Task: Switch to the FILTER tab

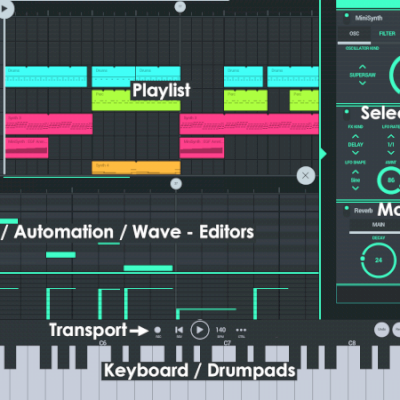Action: [x=387, y=34]
